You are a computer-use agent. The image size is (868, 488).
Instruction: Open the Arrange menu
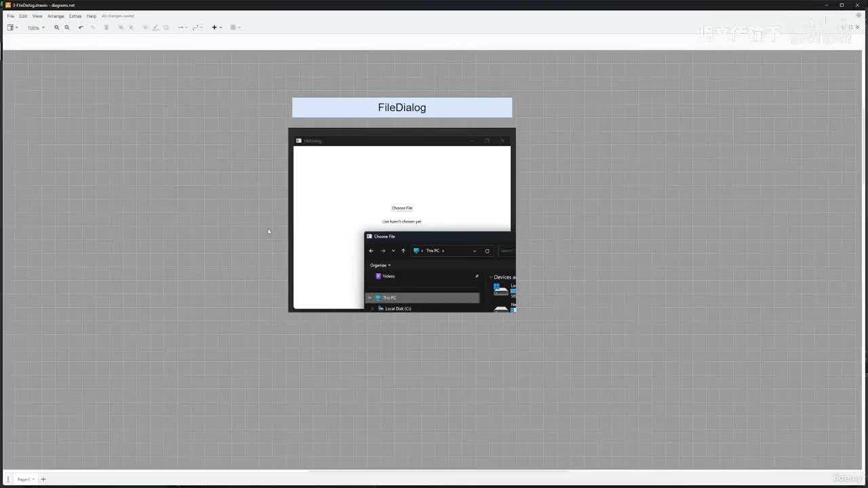56,16
